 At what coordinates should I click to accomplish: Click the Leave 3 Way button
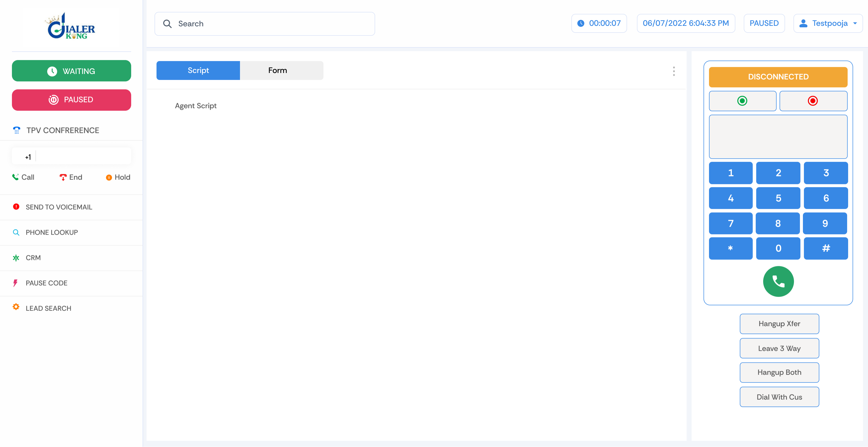pyautogui.click(x=779, y=348)
